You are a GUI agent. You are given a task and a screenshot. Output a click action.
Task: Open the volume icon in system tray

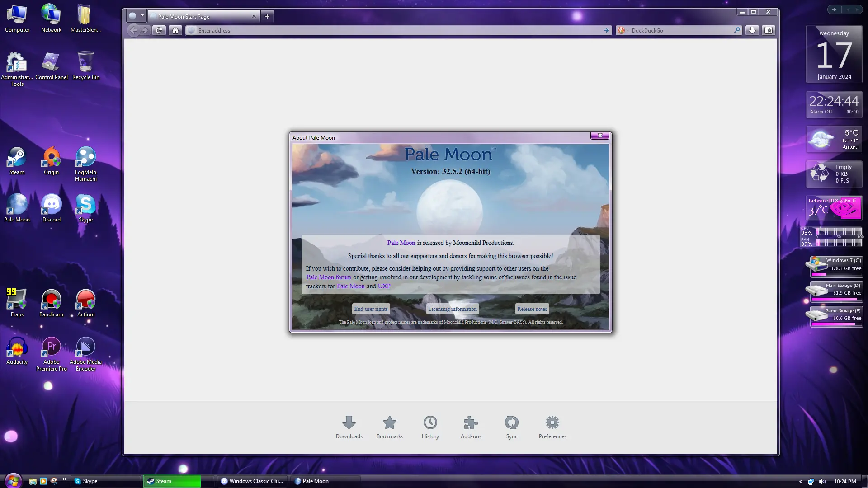coord(822,481)
